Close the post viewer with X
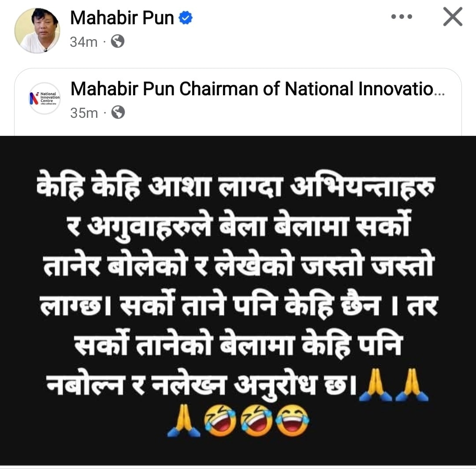 (453, 17)
